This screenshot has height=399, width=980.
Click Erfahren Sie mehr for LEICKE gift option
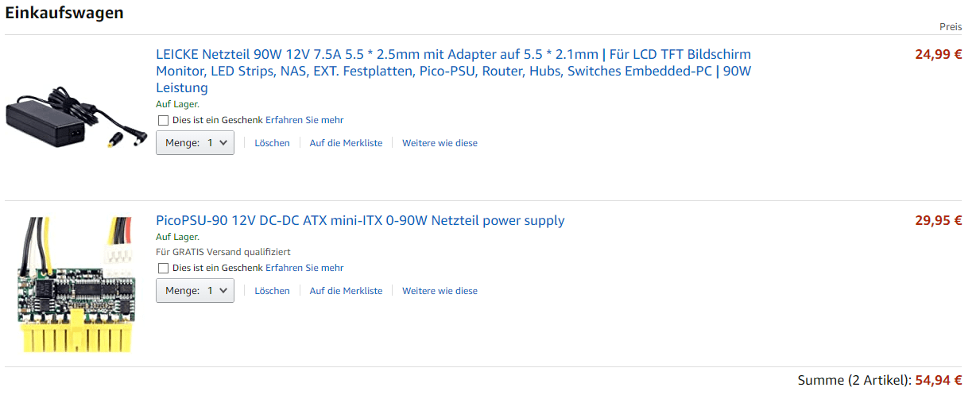pyautogui.click(x=304, y=120)
